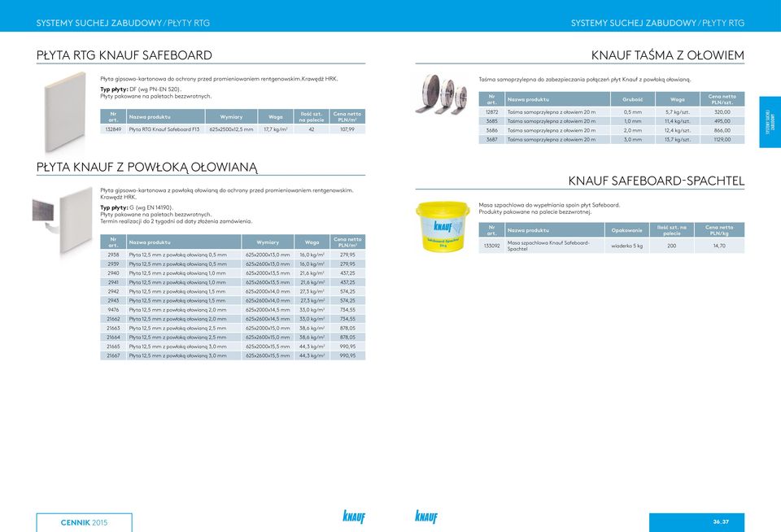Click 'Typ płyty: G (wg EN 14190)' text
Viewport: 781px width, 532px height.
[x=137, y=207]
